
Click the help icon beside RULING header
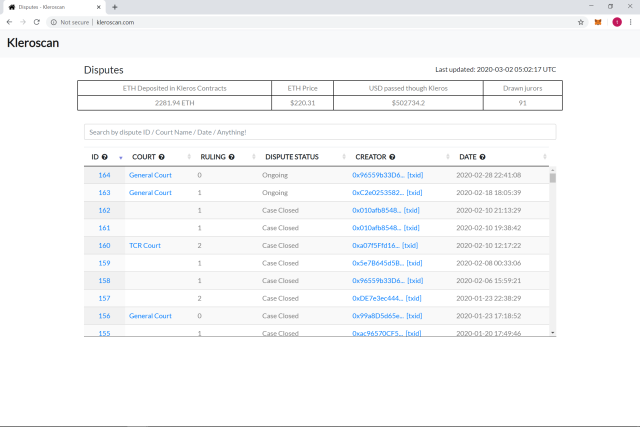pos(231,157)
